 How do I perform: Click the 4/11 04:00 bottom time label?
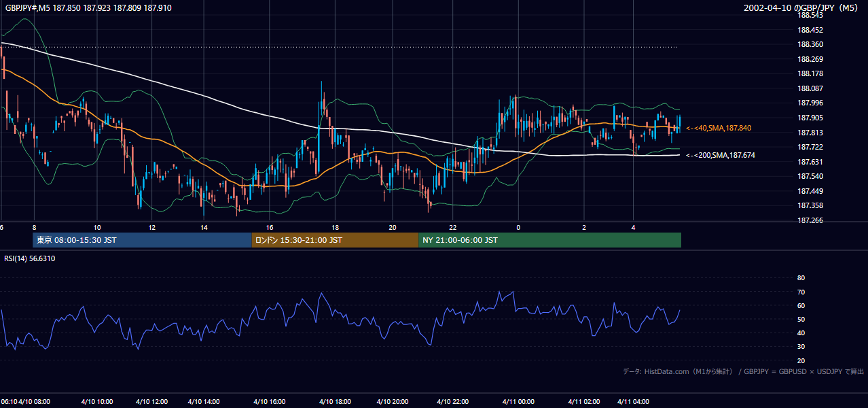coord(633,401)
